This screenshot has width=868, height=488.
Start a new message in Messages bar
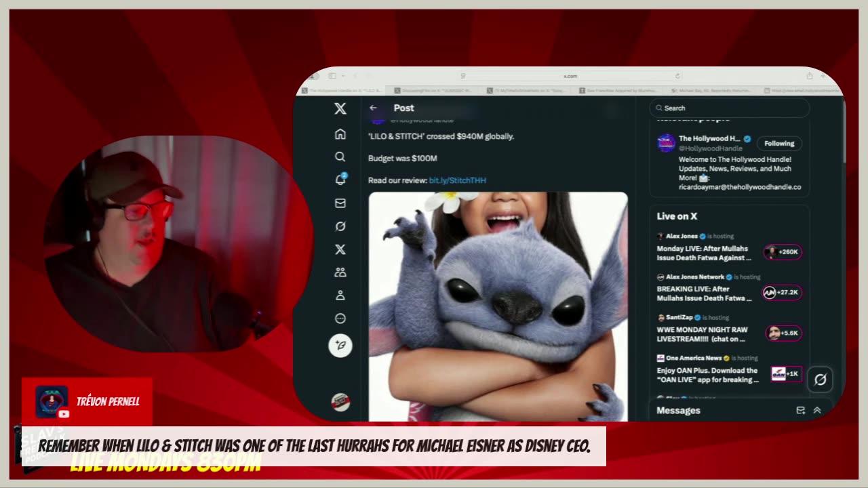tap(800, 410)
